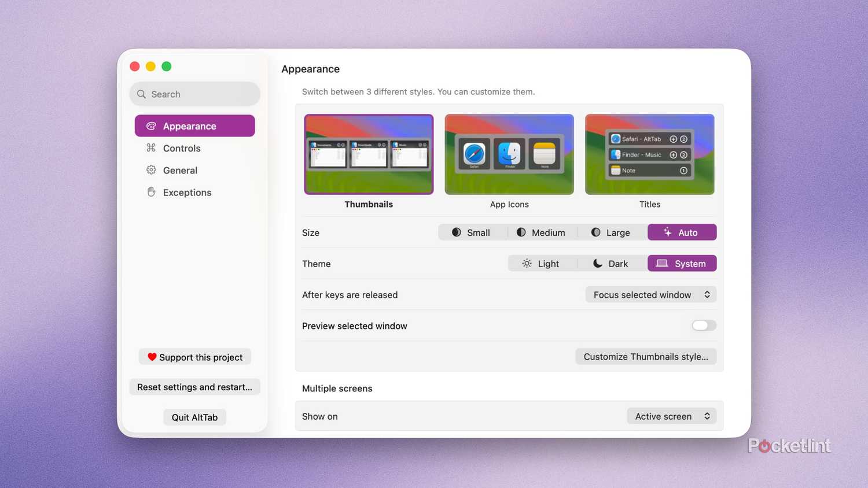Click the laptop icon for System theme
The width and height of the screenshot is (868, 488).
(662, 263)
